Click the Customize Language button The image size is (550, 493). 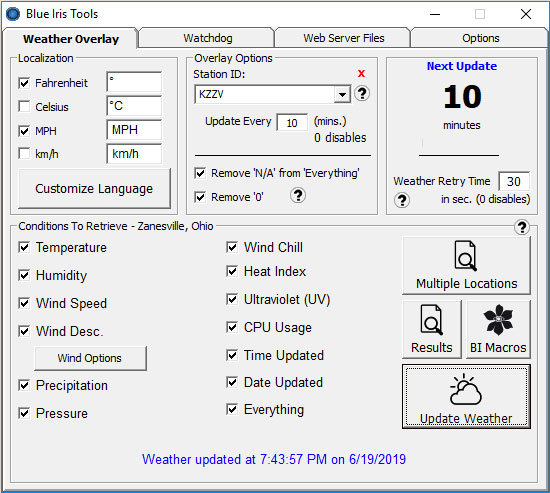click(x=94, y=188)
